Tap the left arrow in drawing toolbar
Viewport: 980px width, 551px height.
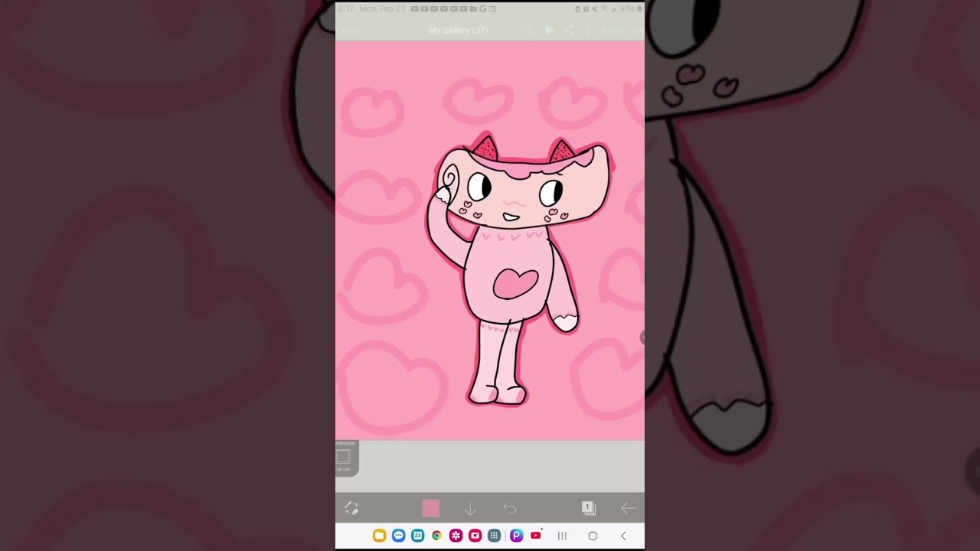[x=628, y=508]
